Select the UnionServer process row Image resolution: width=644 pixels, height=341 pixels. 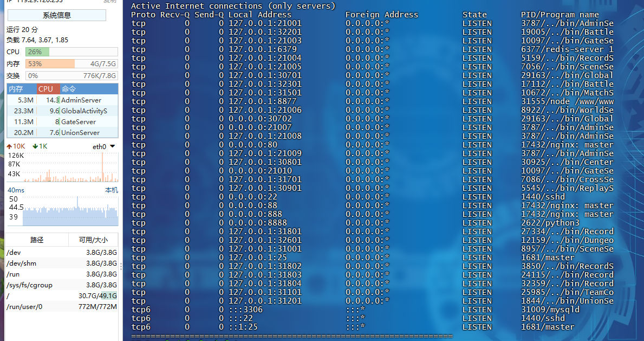[62, 132]
